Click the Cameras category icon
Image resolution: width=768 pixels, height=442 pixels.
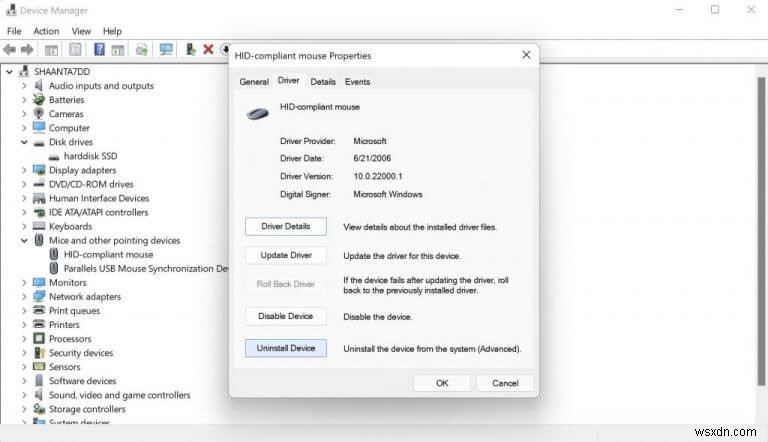(39, 113)
